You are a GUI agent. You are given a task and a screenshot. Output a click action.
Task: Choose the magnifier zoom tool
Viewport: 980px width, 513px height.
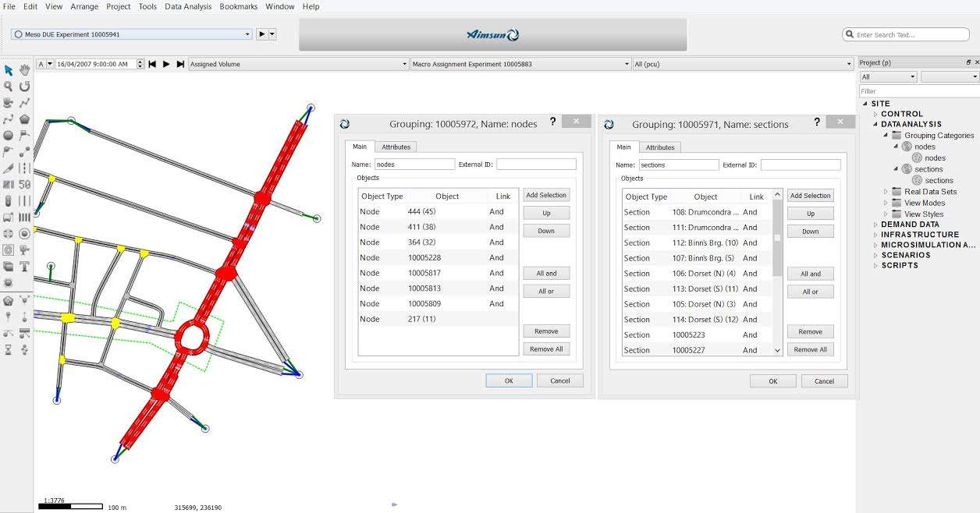tap(9, 87)
